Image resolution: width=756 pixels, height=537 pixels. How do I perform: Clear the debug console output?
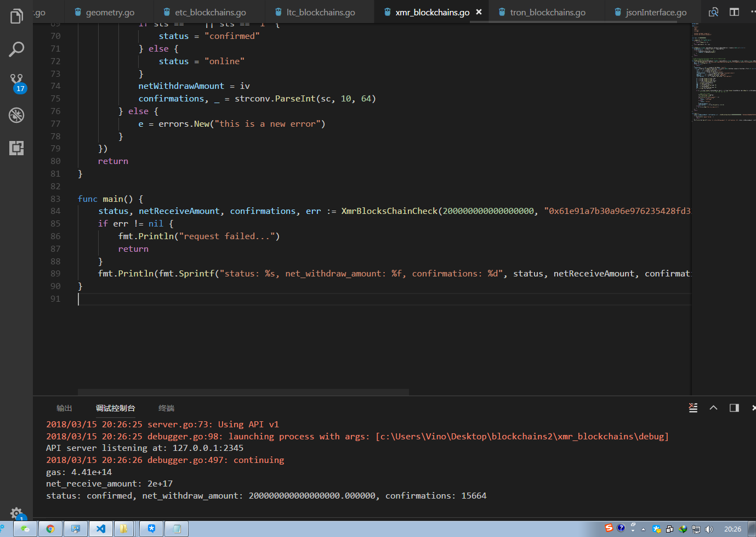pos(693,408)
